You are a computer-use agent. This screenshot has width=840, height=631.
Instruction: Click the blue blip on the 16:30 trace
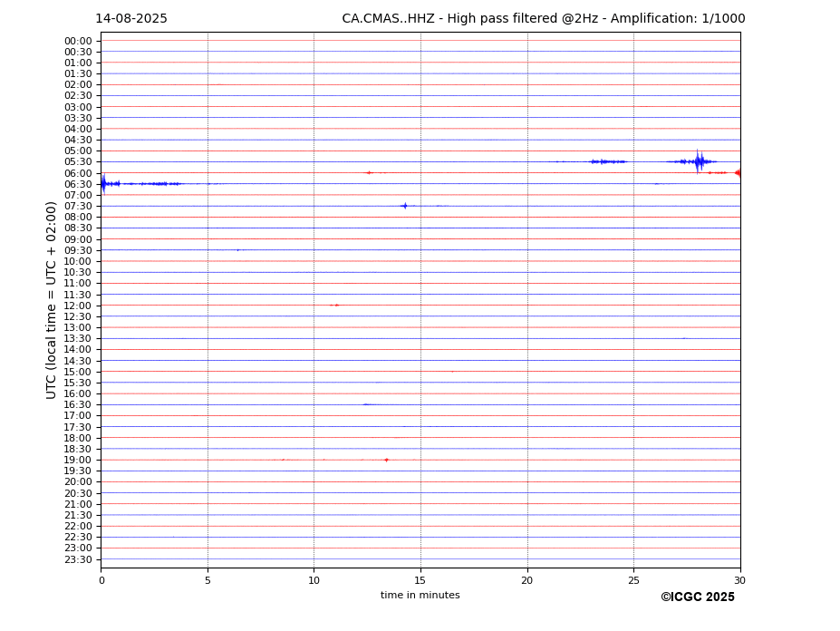(x=366, y=404)
